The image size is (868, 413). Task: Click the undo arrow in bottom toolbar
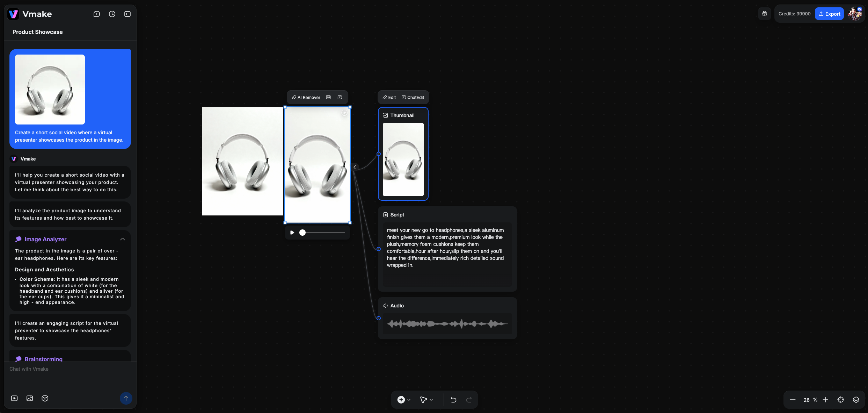[x=453, y=400]
